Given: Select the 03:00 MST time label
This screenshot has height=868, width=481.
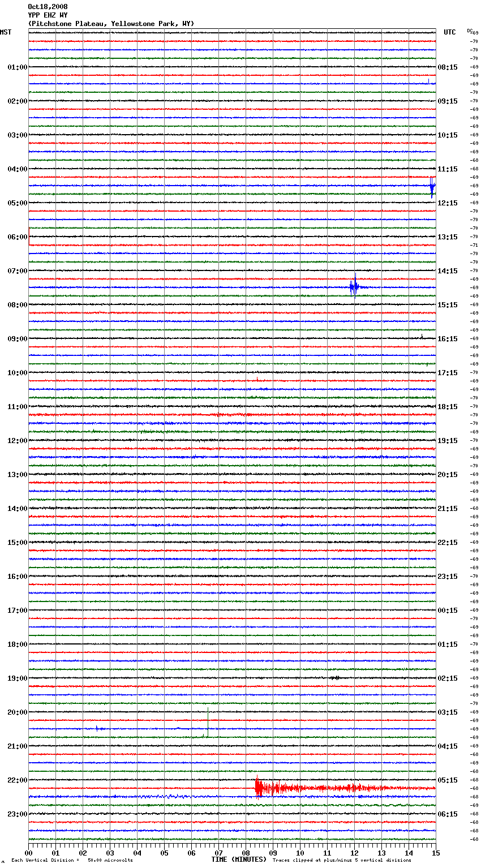Looking at the screenshot, I should (x=18, y=135).
